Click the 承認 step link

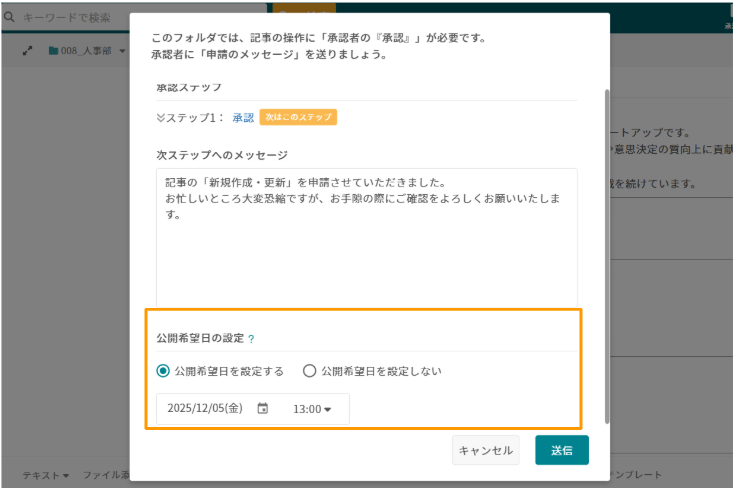243,117
